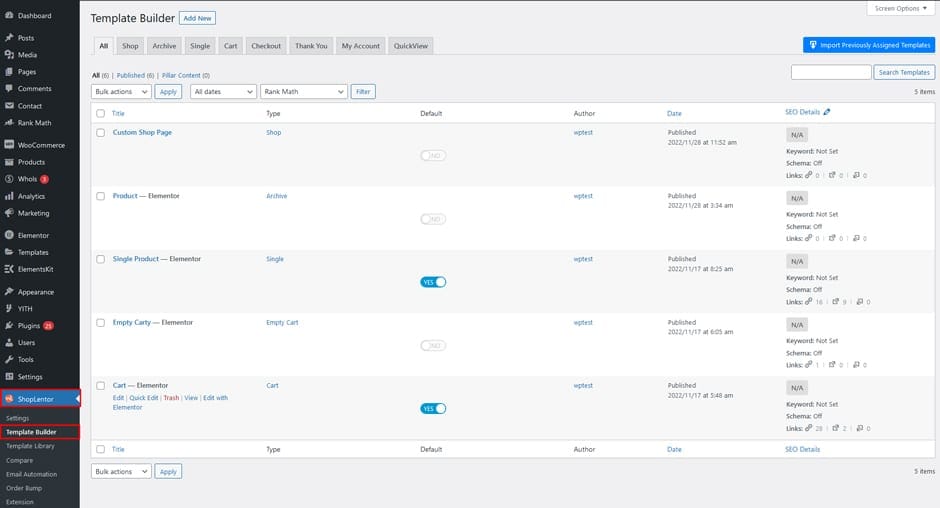Viewport: 940px width, 508px height.
Task: Click the search templates input field
Action: (830, 72)
